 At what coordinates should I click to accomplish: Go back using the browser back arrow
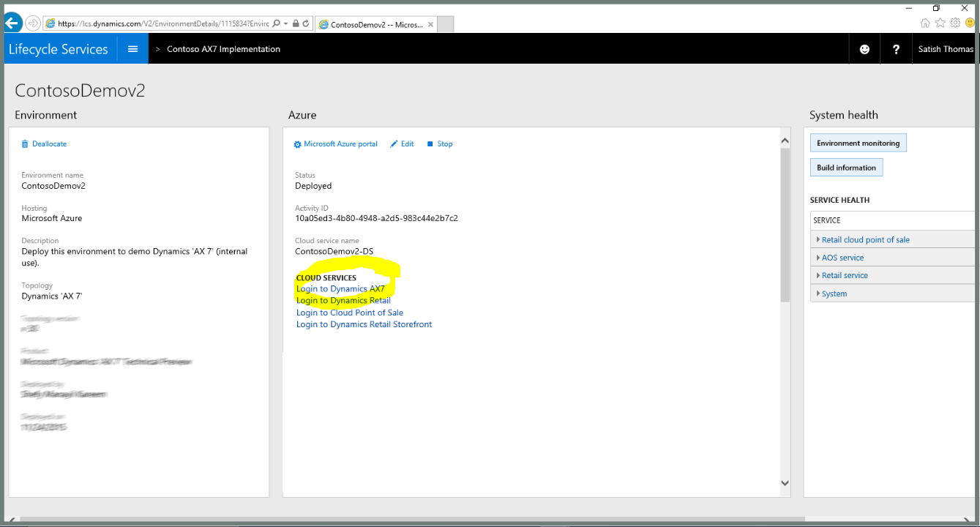click(x=12, y=23)
